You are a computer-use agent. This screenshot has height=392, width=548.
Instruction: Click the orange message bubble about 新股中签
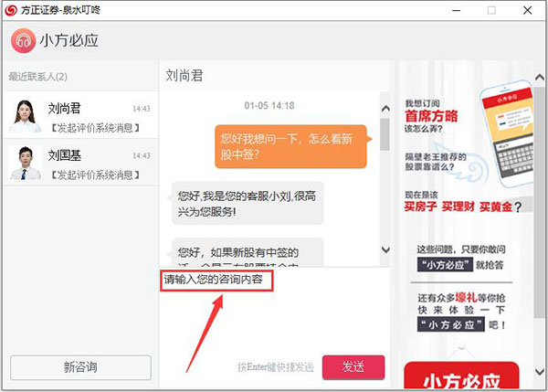[290, 146]
